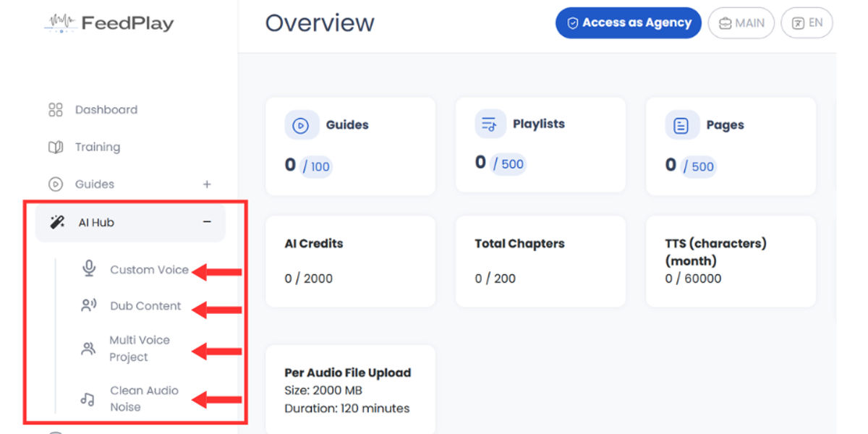Click the Training book icon
Image resolution: width=868 pixels, height=434 pixels.
coord(56,148)
